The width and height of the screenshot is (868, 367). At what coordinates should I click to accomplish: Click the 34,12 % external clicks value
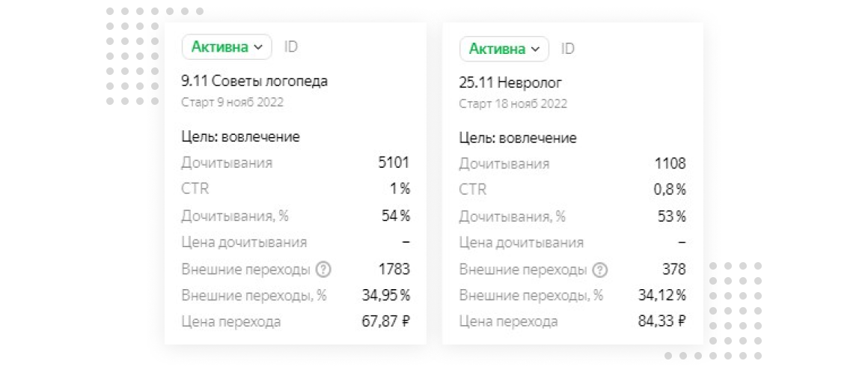(662, 295)
